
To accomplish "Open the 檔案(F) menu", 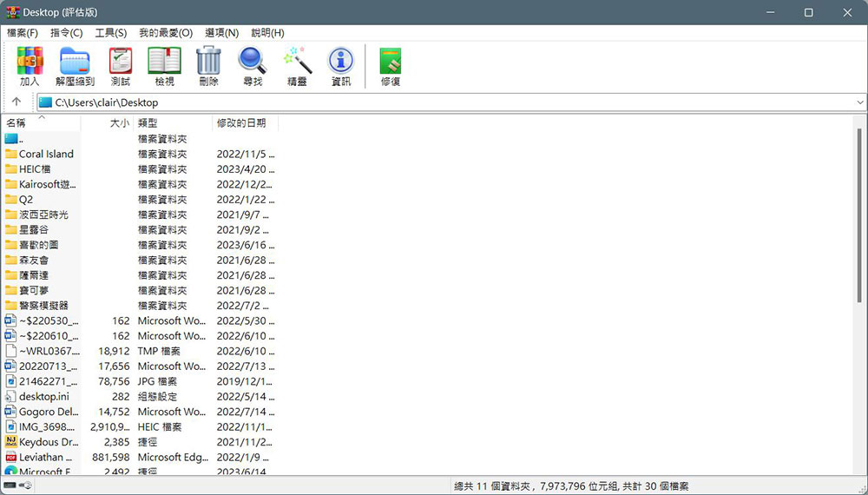I will (23, 33).
